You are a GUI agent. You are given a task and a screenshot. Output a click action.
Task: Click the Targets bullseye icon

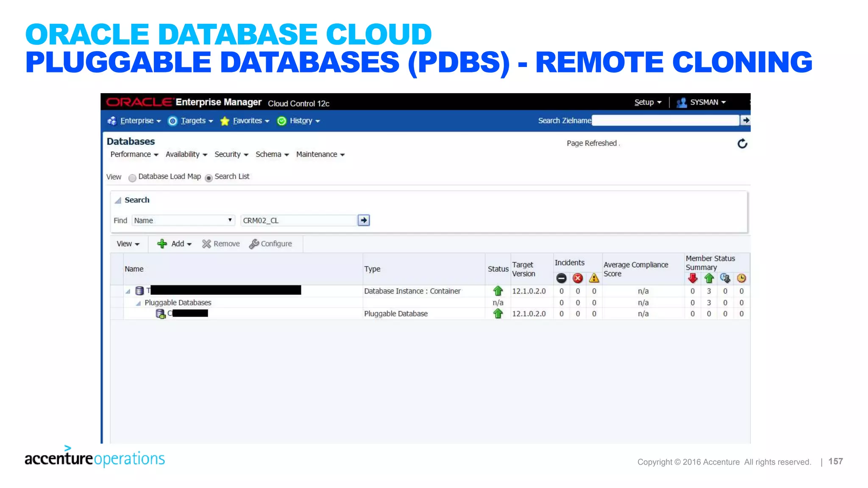click(x=173, y=121)
